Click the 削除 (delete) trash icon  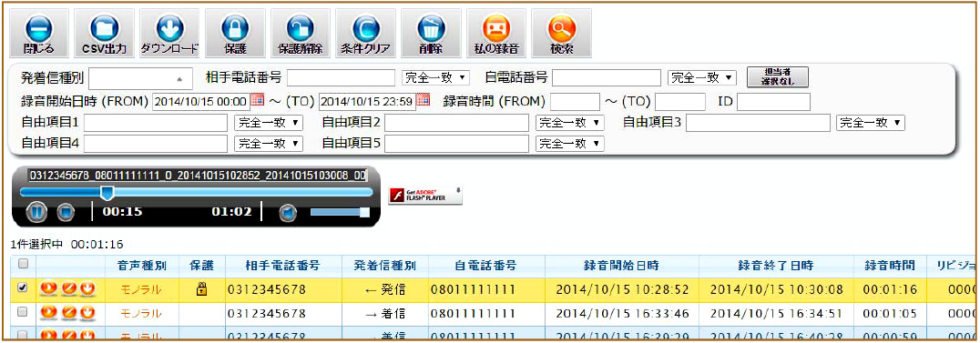click(431, 34)
